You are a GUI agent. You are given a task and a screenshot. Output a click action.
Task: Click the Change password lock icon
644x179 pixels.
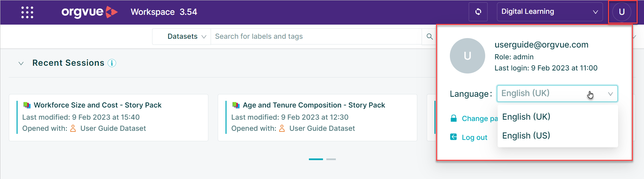454,118
